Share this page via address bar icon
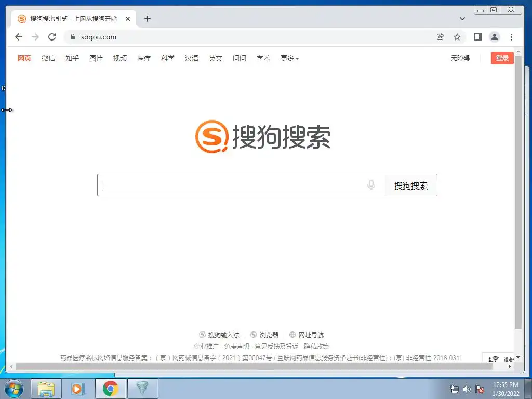 tap(440, 37)
